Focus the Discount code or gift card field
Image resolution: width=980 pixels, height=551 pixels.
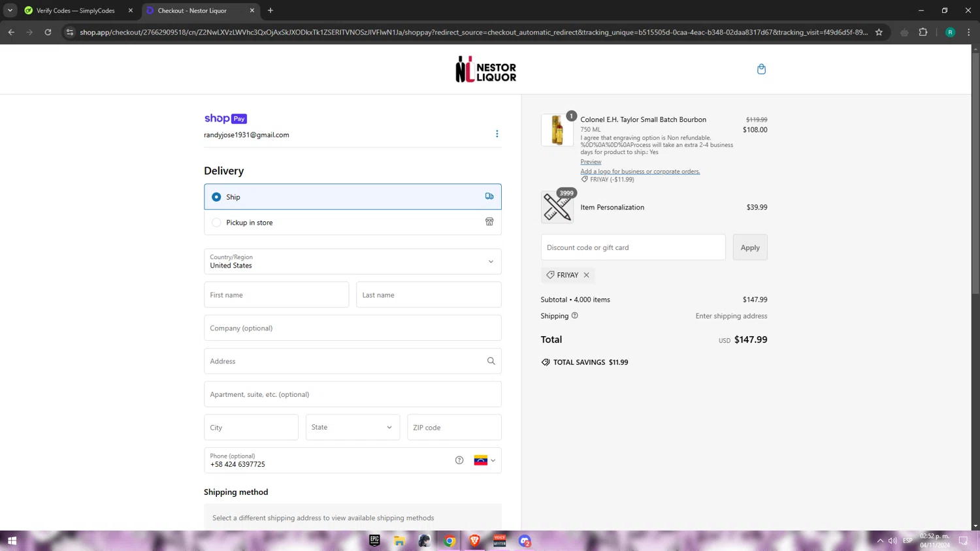[633, 247]
